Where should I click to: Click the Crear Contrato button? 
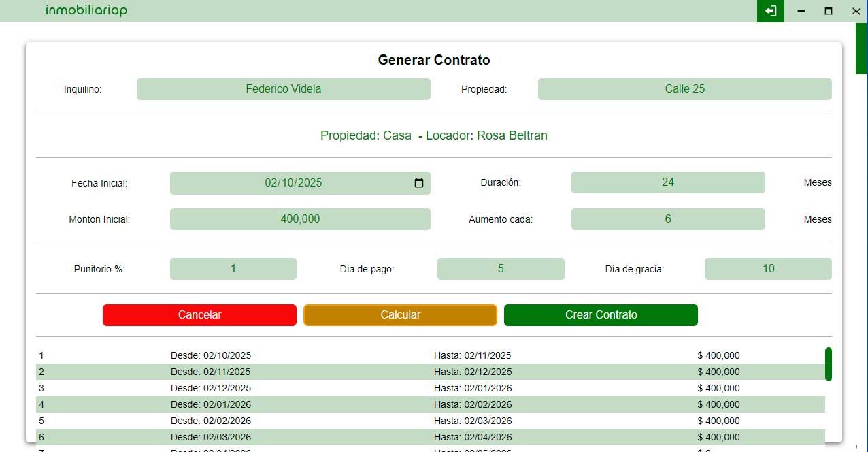pyautogui.click(x=601, y=315)
